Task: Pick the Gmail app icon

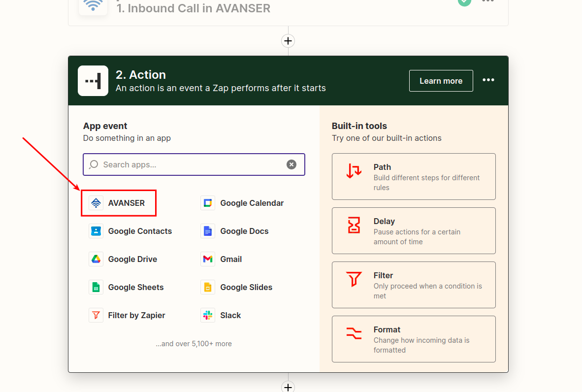Action: [x=208, y=259]
